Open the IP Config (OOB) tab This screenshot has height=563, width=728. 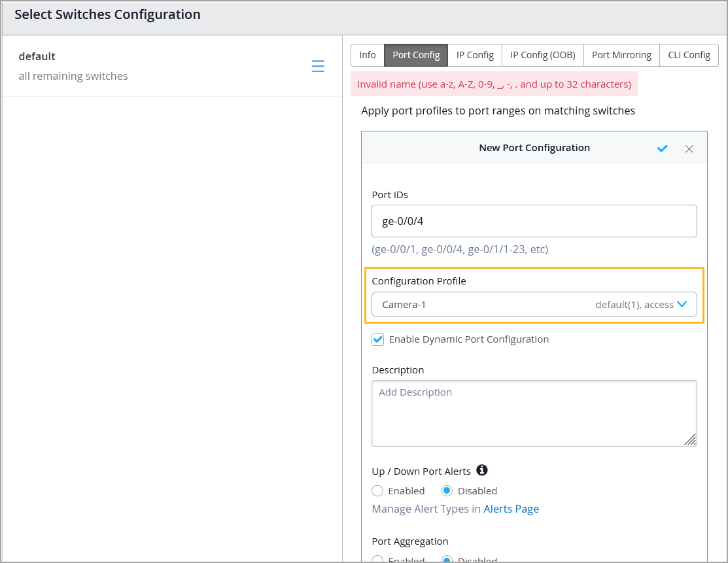(x=543, y=55)
